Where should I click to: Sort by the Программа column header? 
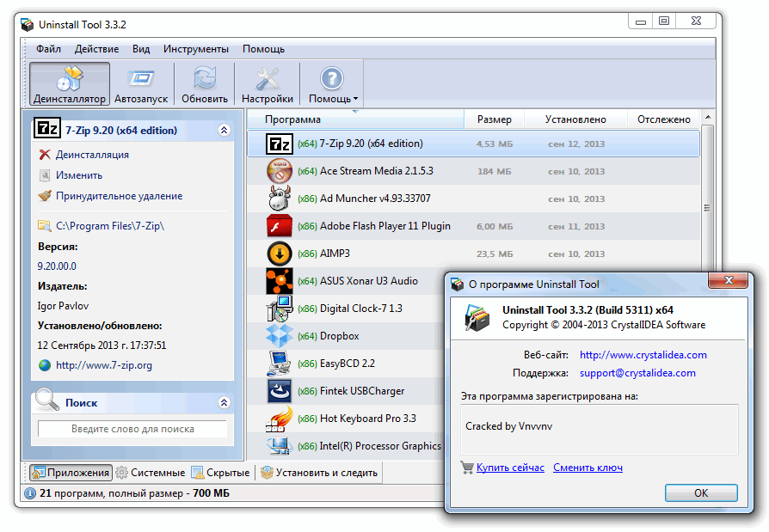click(x=355, y=119)
